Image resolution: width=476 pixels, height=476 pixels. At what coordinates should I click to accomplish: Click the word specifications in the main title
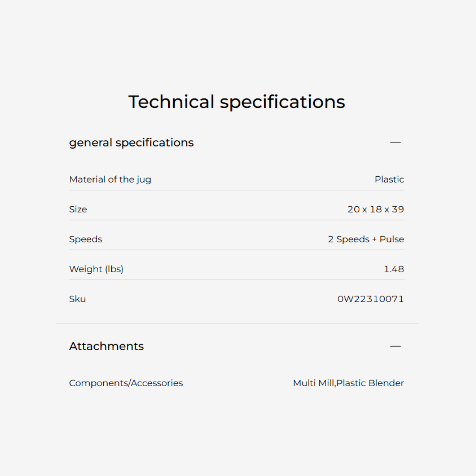tap(282, 102)
